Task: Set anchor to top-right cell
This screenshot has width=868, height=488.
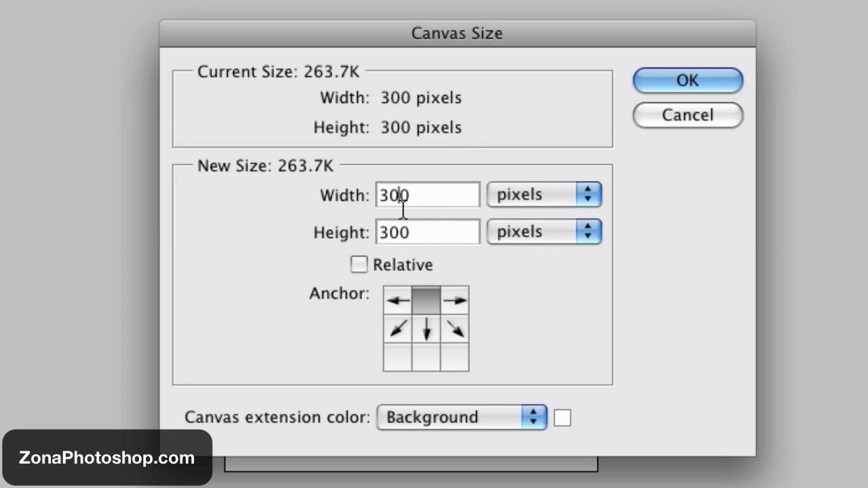Action: click(455, 300)
